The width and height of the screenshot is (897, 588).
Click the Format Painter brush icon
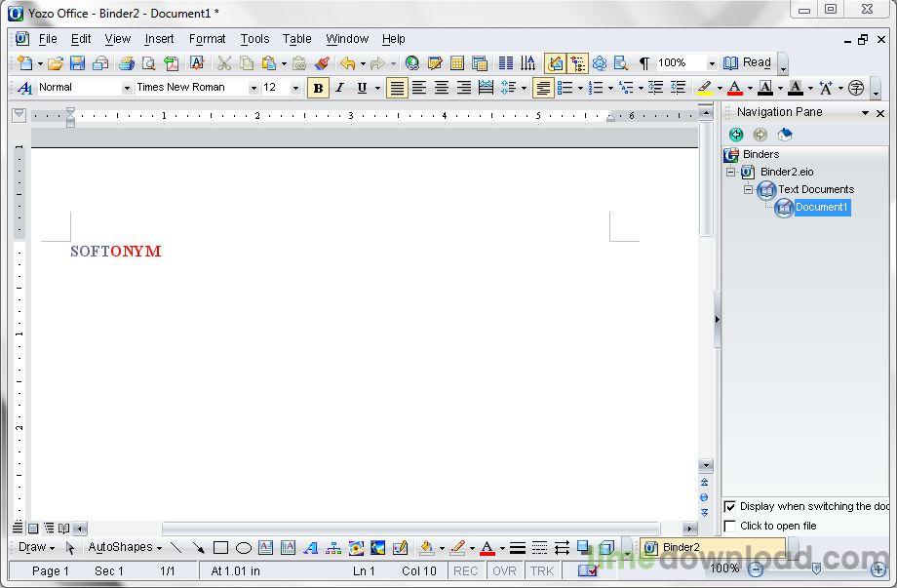[x=322, y=63]
